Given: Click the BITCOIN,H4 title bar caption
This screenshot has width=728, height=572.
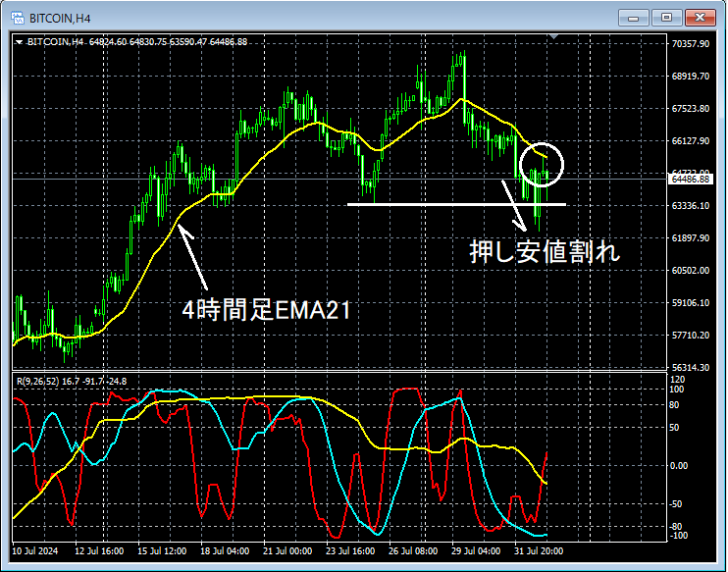Looking at the screenshot, I should tap(60, 19).
